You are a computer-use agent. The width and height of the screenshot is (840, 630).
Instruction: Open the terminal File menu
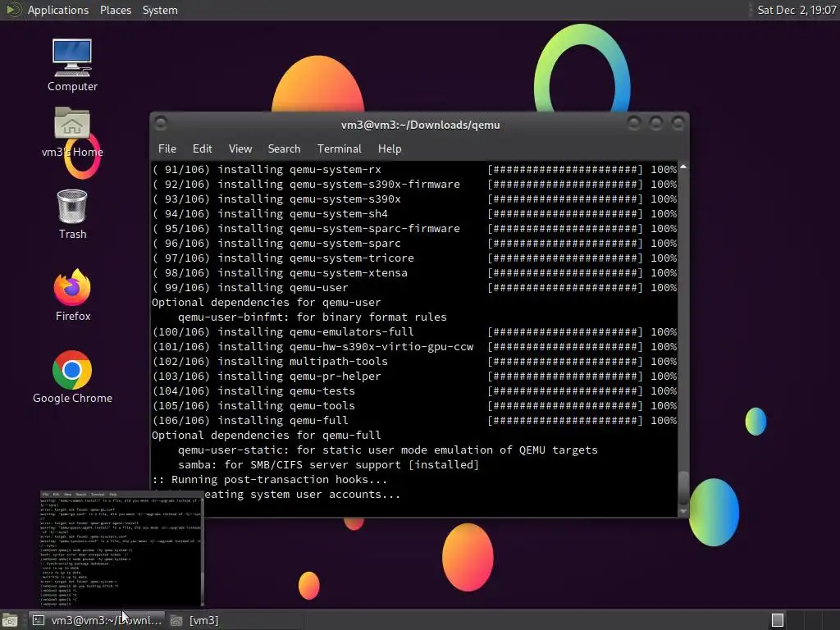(x=167, y=149)
